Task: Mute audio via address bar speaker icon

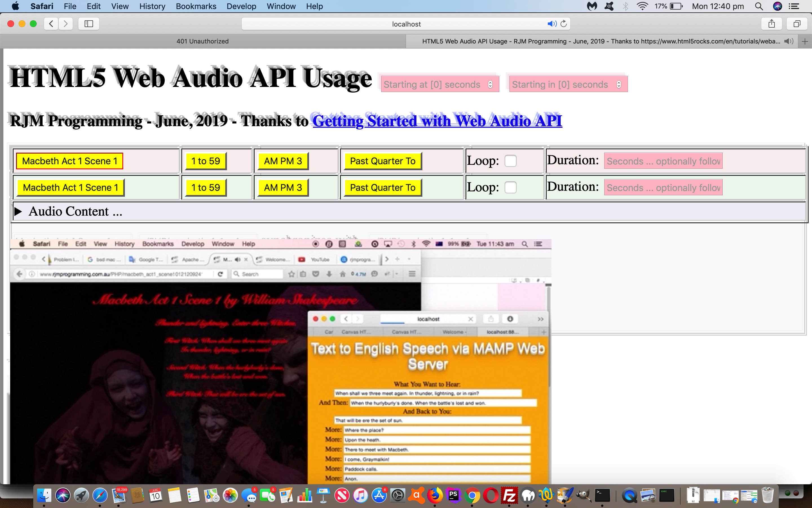Action: tap(551, 24)
